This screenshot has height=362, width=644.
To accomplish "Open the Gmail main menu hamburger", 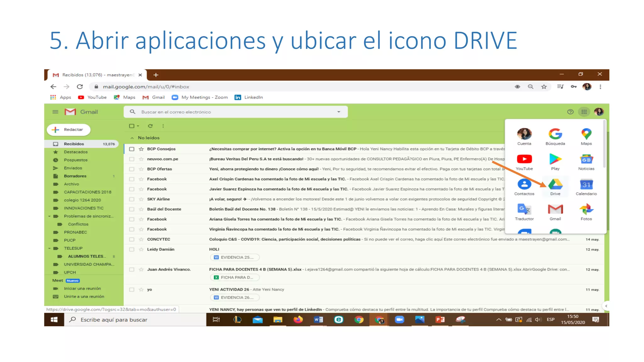I will pos(55,112).
